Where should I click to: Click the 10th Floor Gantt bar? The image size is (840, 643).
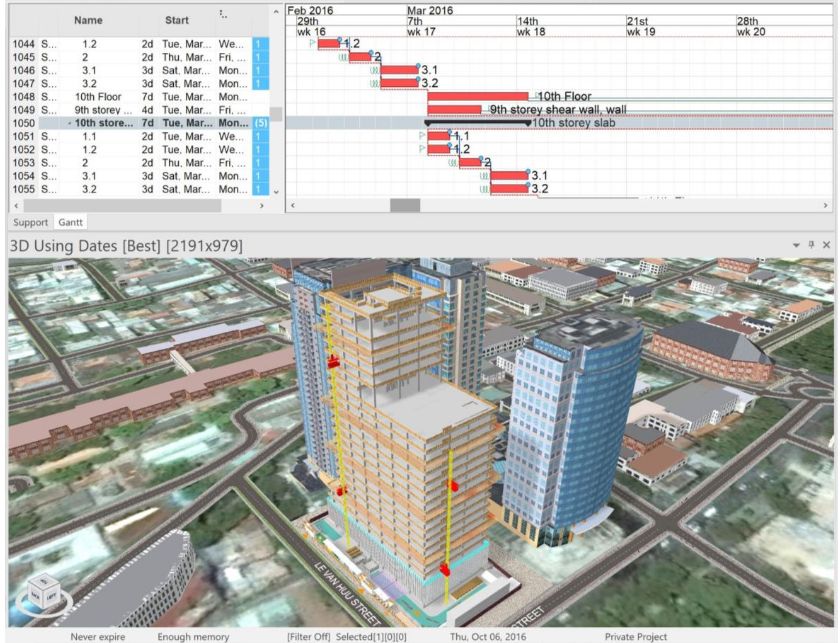tap(480, 97)
